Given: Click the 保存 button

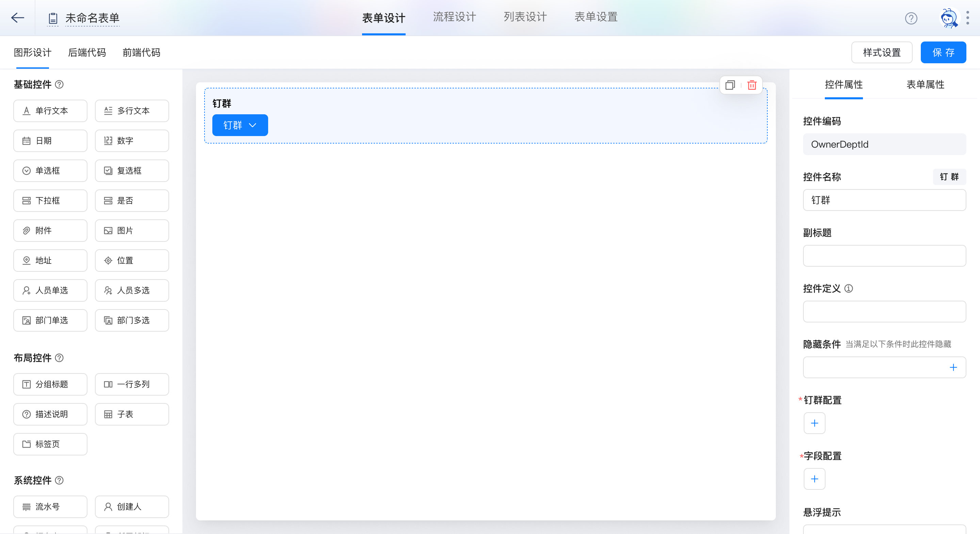Looking at the screenshot, I should pyautogui.click(x=943, y=52).
